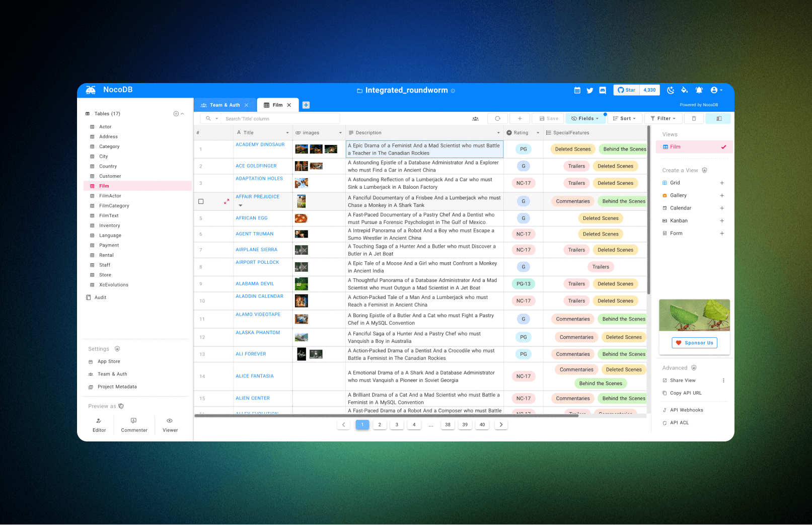The height and width of the screenshot is (525, 812).
Task: Select the Film tab
Action: (x=277, y=105)
